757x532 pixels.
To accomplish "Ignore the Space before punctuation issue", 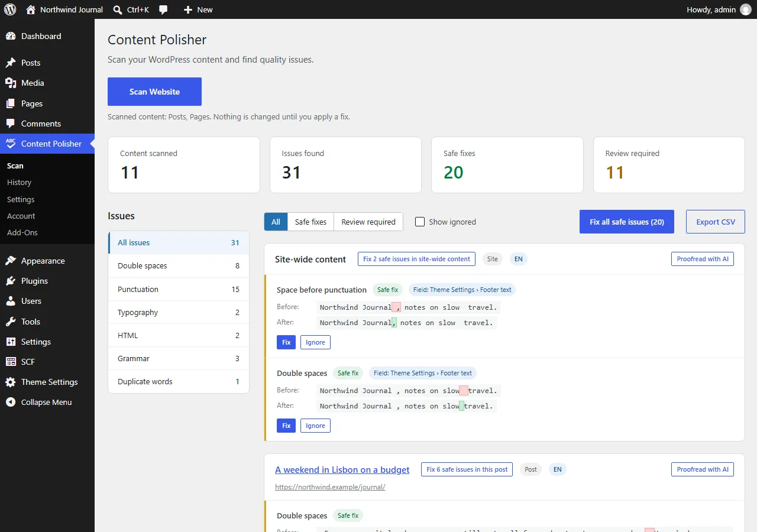I will pyautogui.click(x=315, y=342).
